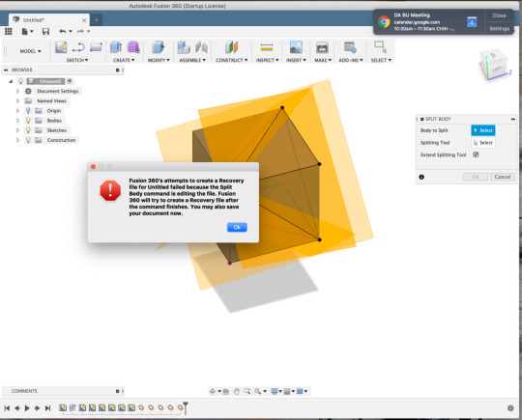This screenshot has width=522, height=420.
Task: Select the Select tool icon
Action: pos(381,47)
